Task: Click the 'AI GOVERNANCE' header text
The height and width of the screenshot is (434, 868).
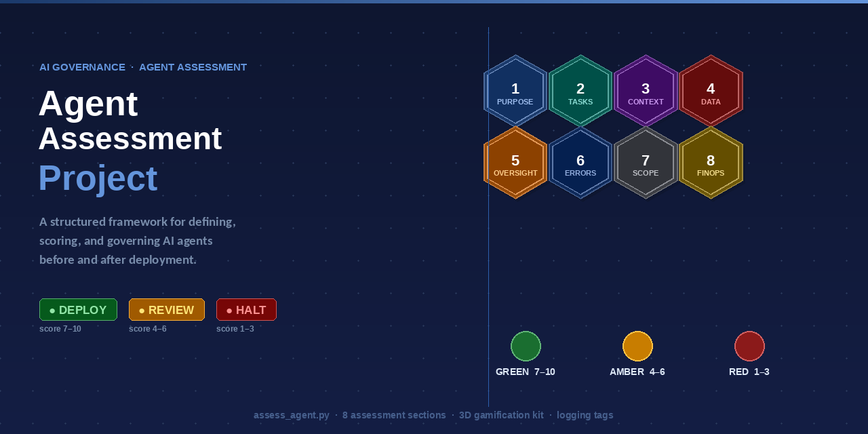Action: pos(82,67)
